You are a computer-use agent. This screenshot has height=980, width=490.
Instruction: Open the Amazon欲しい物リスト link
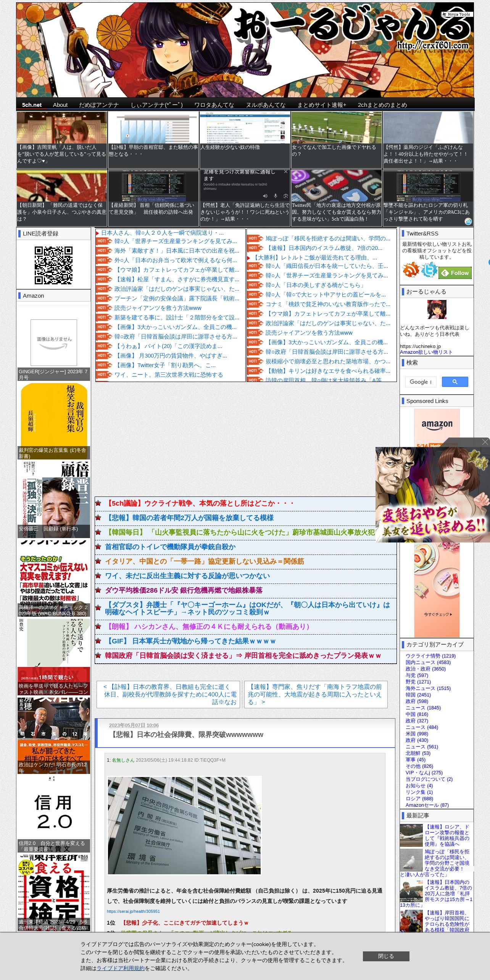tap(426, 352)
